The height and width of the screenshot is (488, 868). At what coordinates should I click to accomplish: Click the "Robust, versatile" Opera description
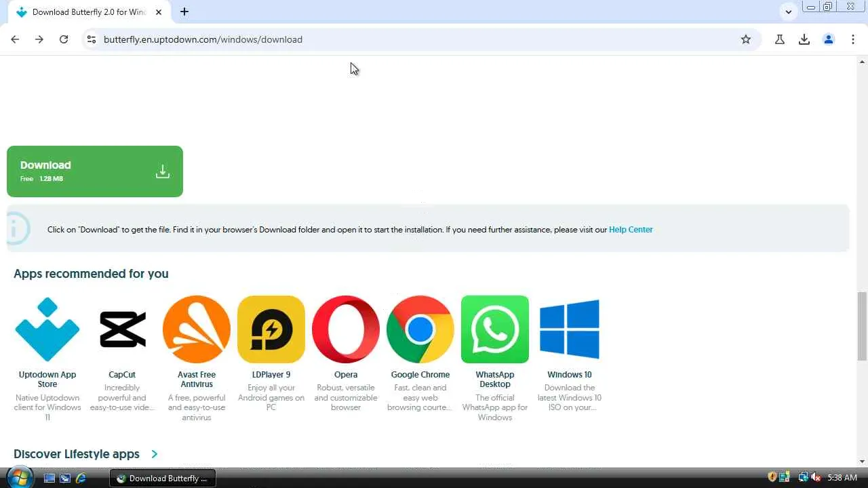pyautogui.click(x=346, y=398)
